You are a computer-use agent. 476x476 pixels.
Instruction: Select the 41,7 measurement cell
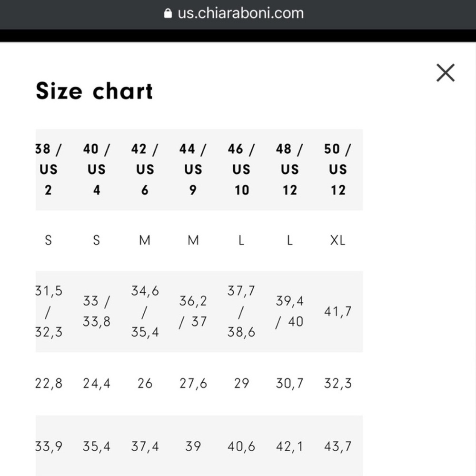(338, 311)
